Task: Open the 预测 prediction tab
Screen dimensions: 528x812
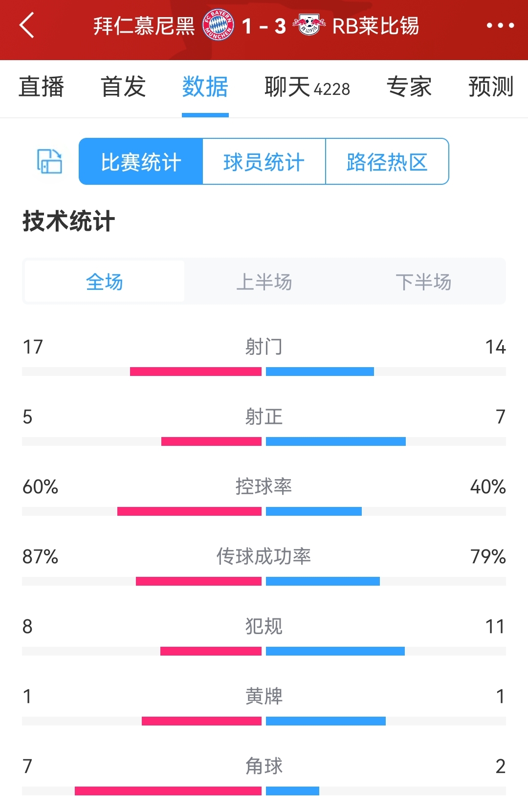Action: [491, 87]
